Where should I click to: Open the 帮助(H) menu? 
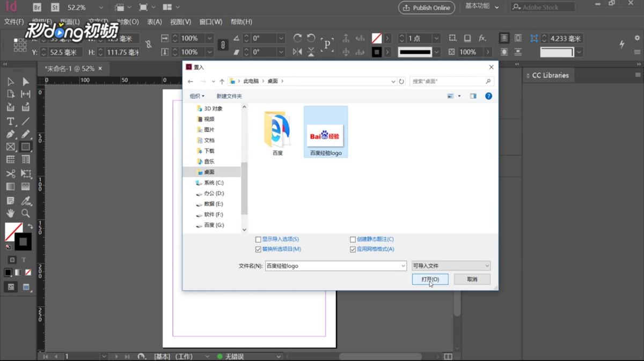click(241, 22)
